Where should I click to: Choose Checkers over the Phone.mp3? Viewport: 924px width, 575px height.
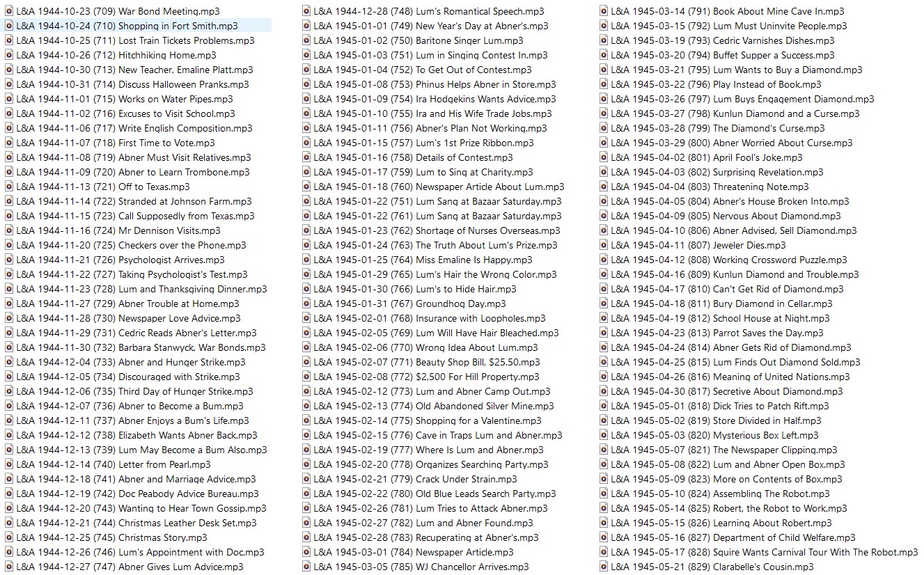(x=131, y=245)
